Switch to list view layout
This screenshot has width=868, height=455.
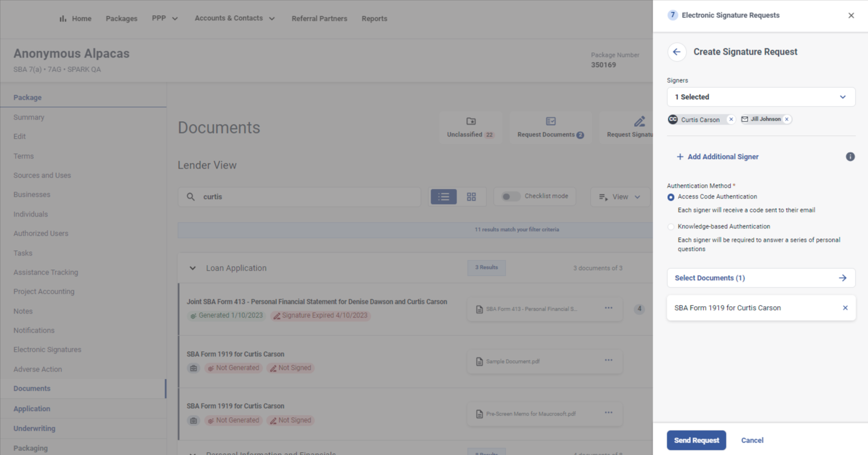tap(444, 196)
